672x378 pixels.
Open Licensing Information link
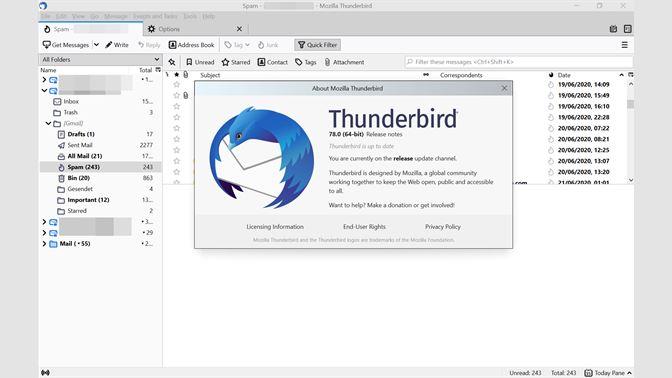tap(275, 227)
